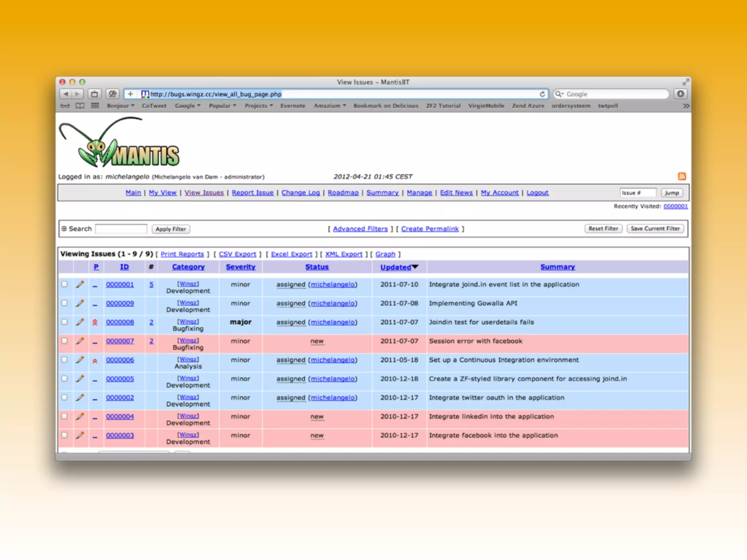Click the share button in Safari toolbar
Viewport: 747px width, 560px height.
pos(94,94)
